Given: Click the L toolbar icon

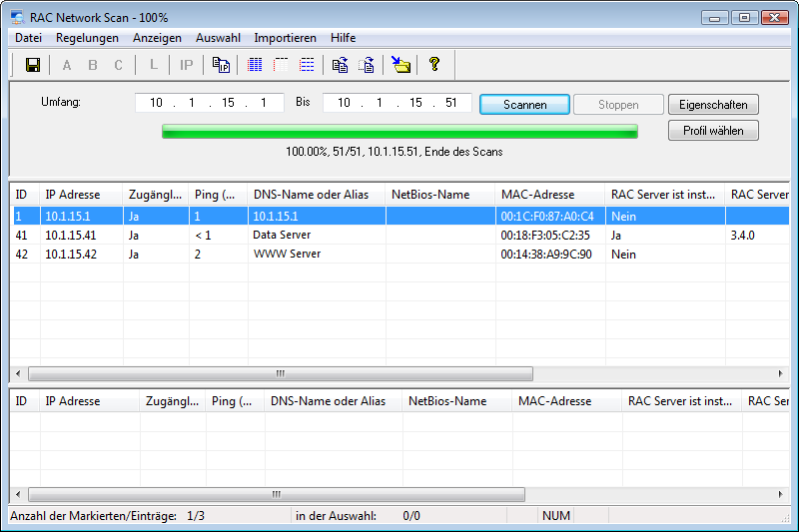Looking at the screenshot, I should point(154,65).
